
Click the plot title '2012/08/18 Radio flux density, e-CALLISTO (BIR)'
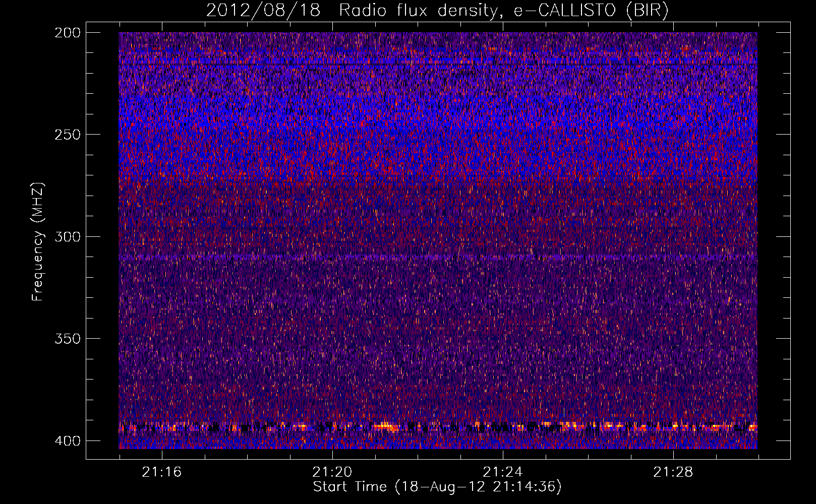click(x=437, y=11)
